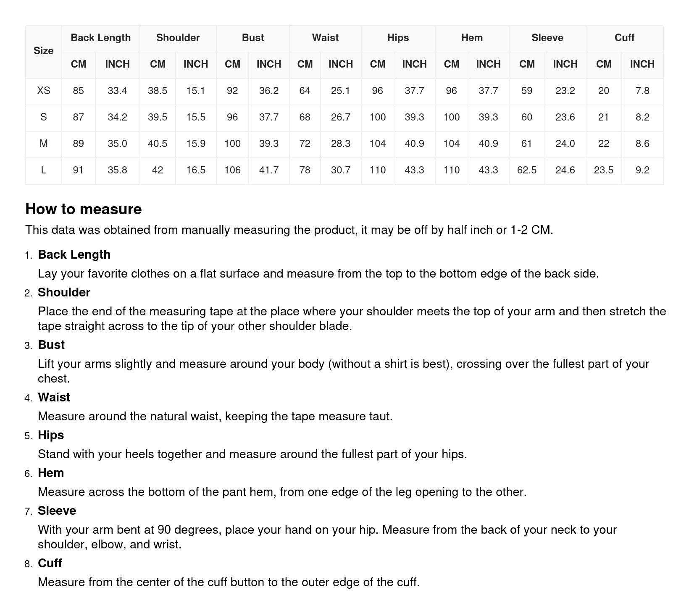Click the "How to measure" heading
The width and height of the screenshot is (689, 616).
(84, 209)
